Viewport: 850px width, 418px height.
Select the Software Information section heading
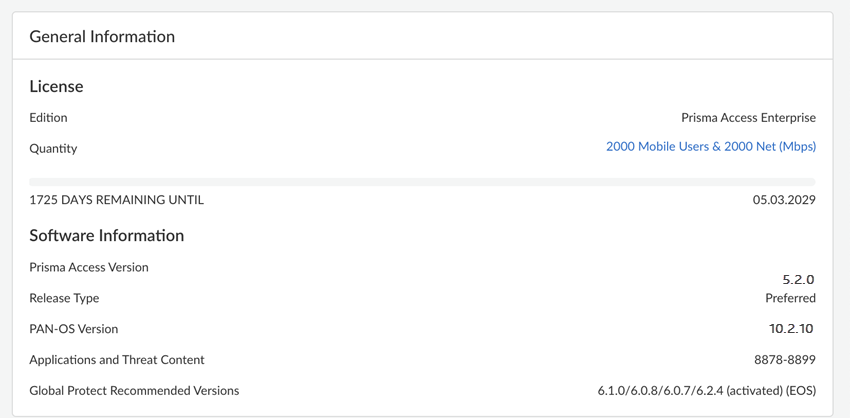[106, 236]
